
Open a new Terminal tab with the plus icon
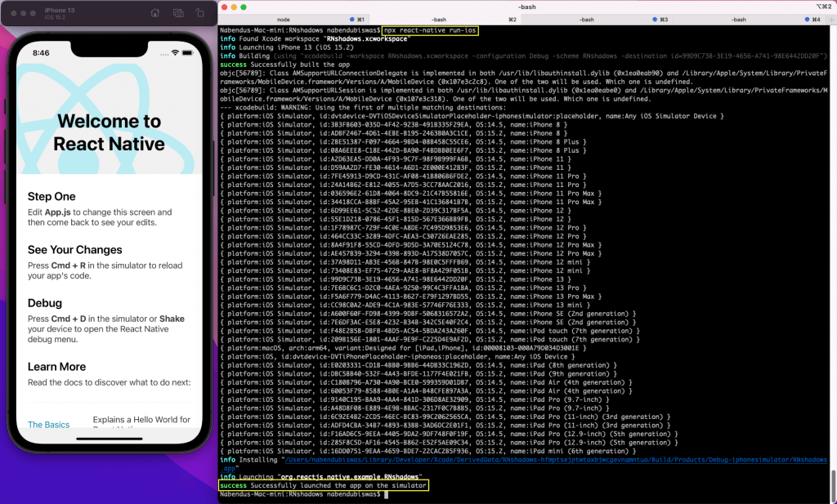tap(831, 18)
